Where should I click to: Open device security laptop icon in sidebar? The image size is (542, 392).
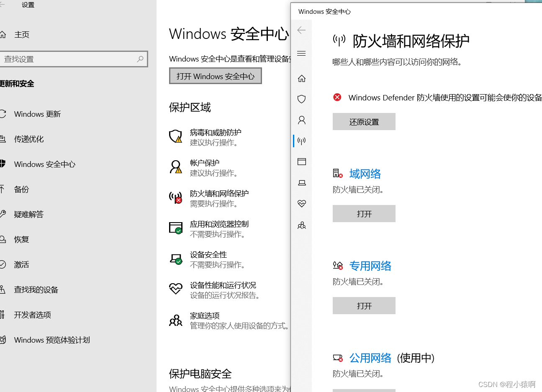302,183
